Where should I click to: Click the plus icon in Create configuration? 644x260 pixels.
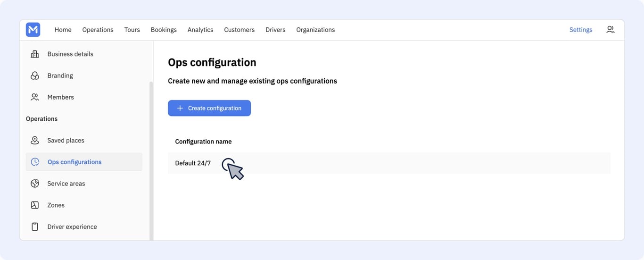click(x=180, y=108)
